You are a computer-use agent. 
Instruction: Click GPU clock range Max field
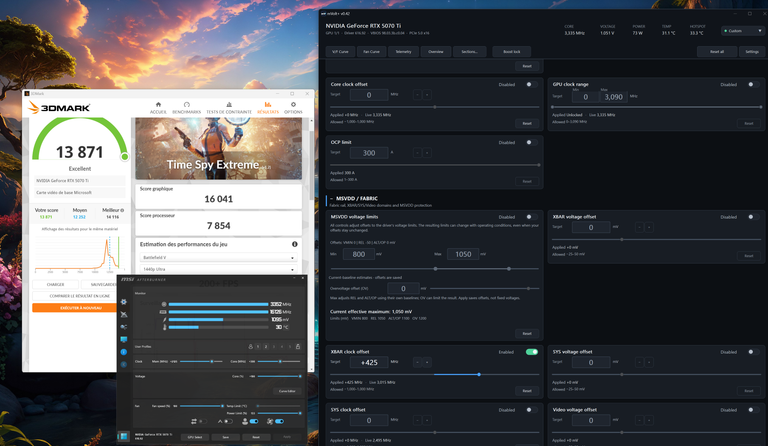pyautogui.click(x=613, y=97)
